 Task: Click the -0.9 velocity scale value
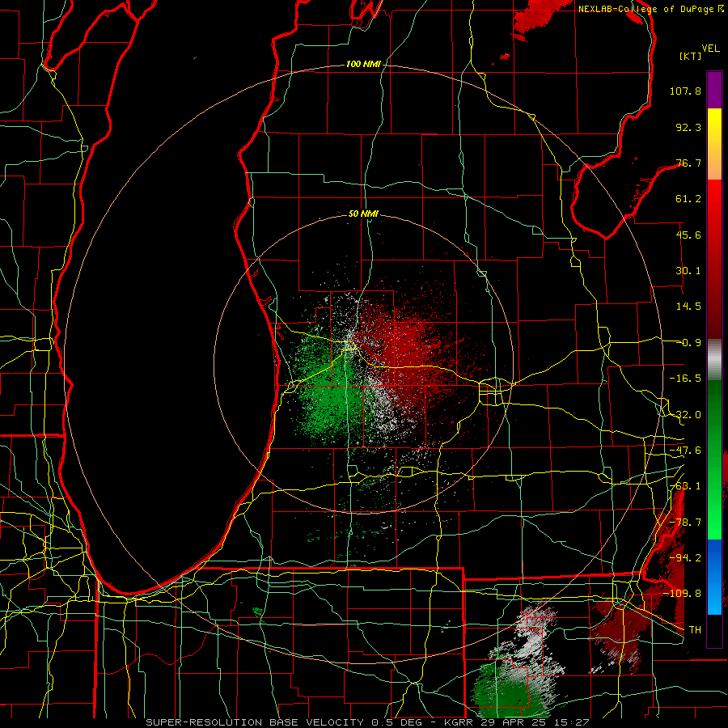691,343
